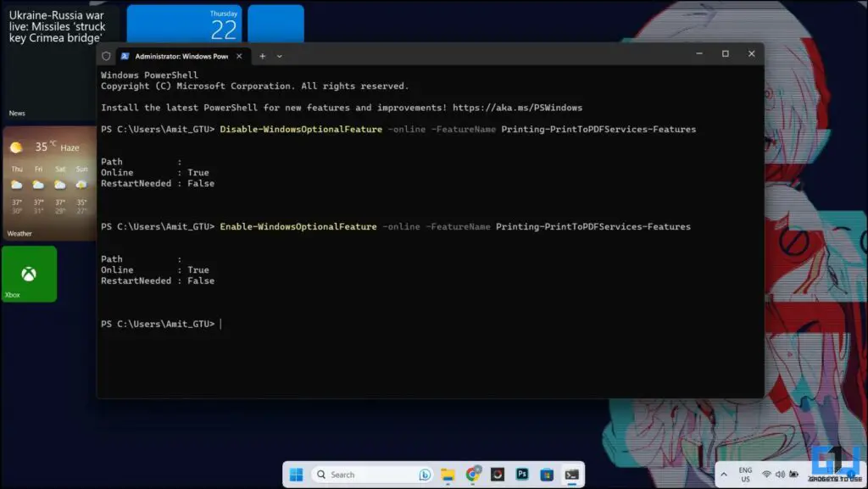
Task: Click the Windows Start button
Action: point(296,474)
